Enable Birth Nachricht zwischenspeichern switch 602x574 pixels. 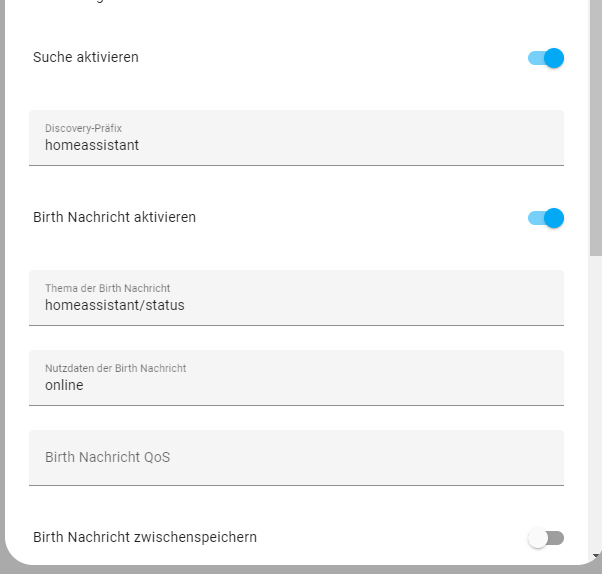point(546,538)
